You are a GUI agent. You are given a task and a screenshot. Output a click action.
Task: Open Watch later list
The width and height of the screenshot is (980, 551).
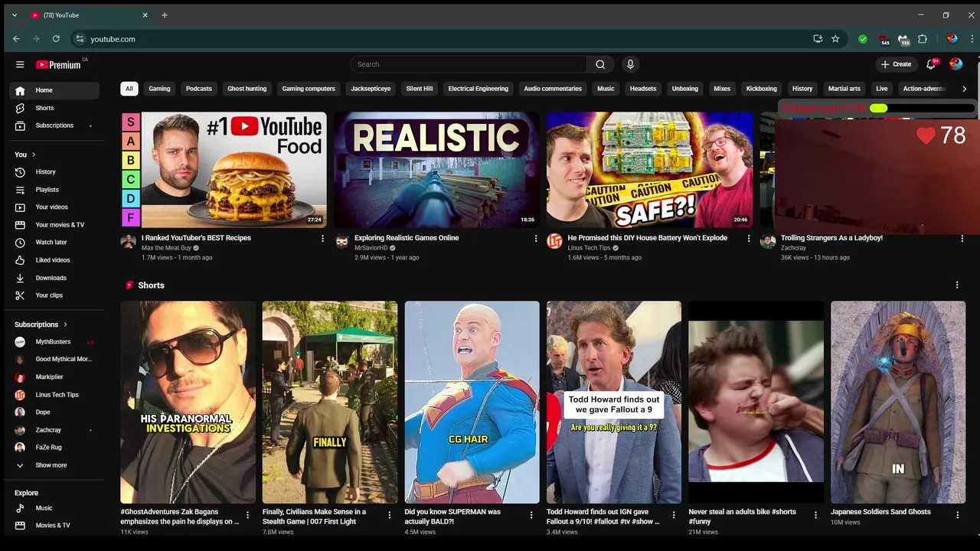pyautogui.click(x=54, y=243)
